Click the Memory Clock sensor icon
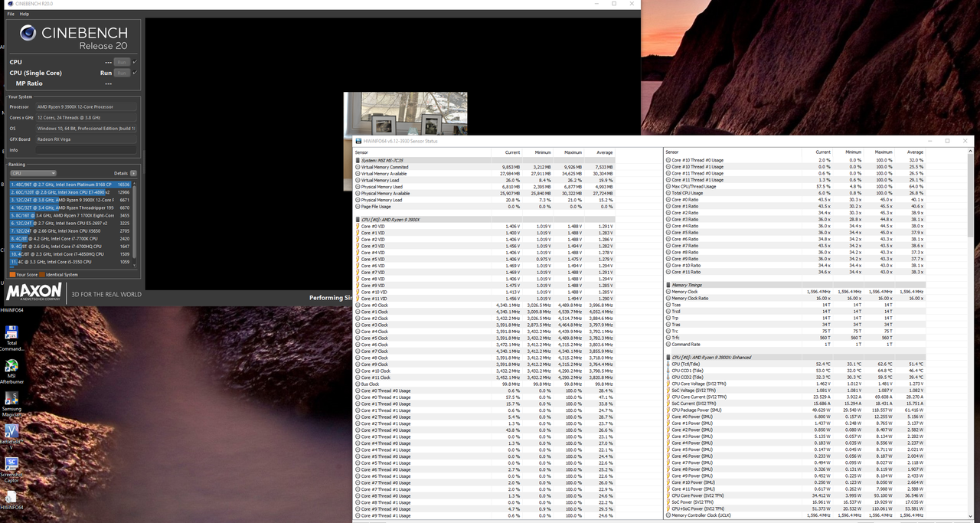This screenshot has width=980, height=523. pos(668,292)
